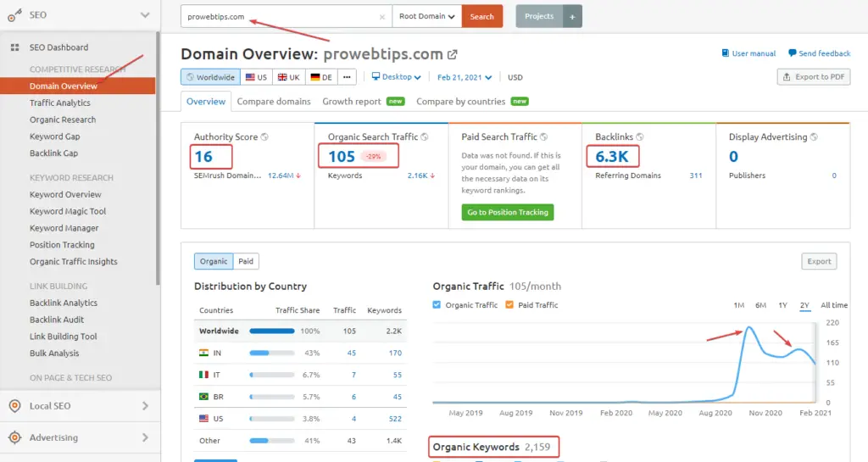Switch to the Overview tab

[x=206, y=102]
